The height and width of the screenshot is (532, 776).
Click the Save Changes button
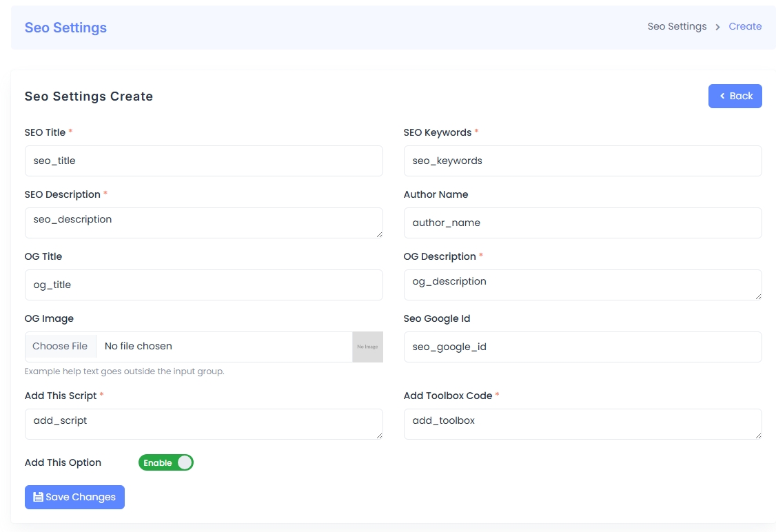click(74, 497)
